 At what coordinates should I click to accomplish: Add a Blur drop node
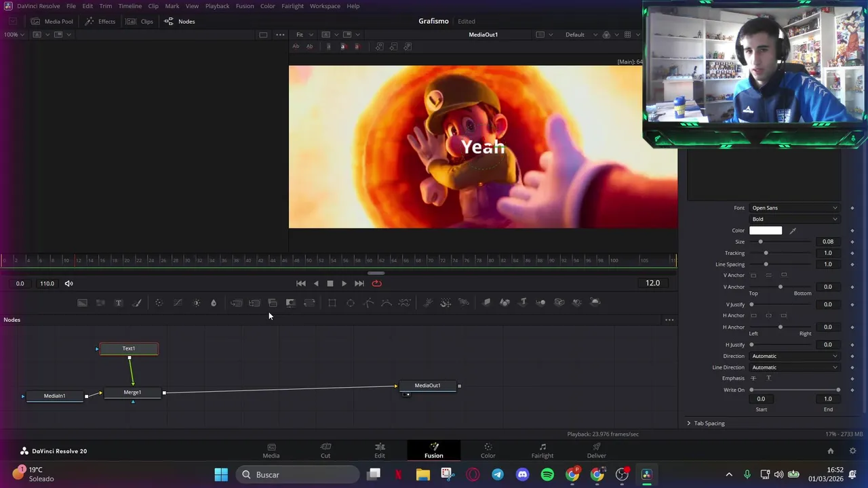pyautogui.click(x=214, y=303)
